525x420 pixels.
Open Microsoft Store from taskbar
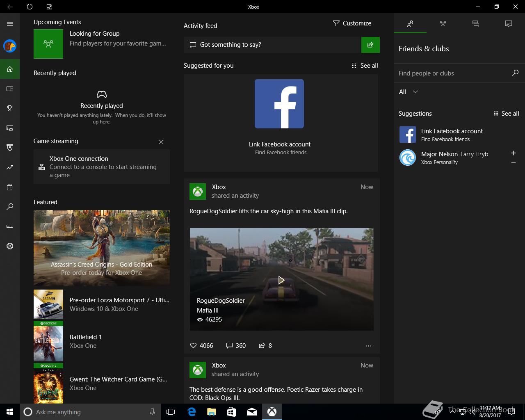pos(232,412)
